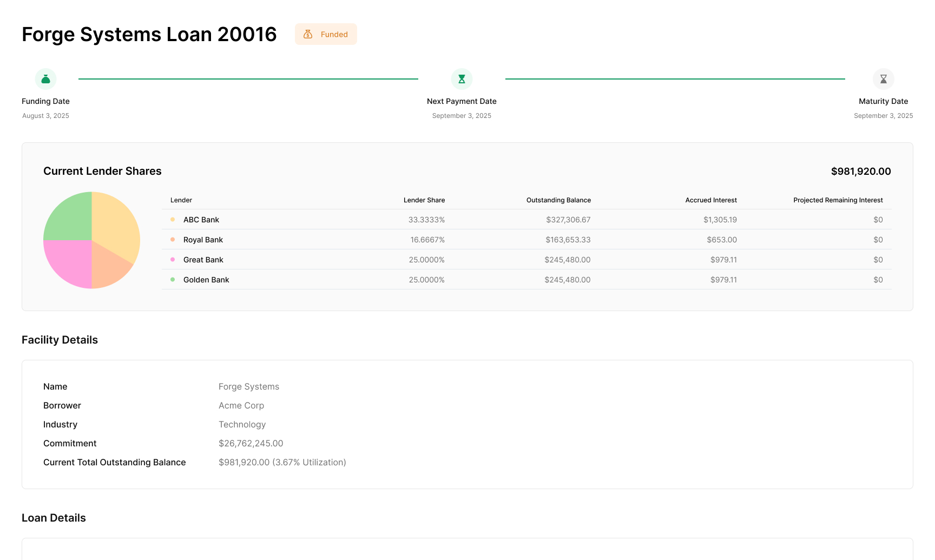The height and width of the screenshot is (560, 935).
Task: Click the Forge Systems Loan 20016 title
Action: tap(149, 34)
